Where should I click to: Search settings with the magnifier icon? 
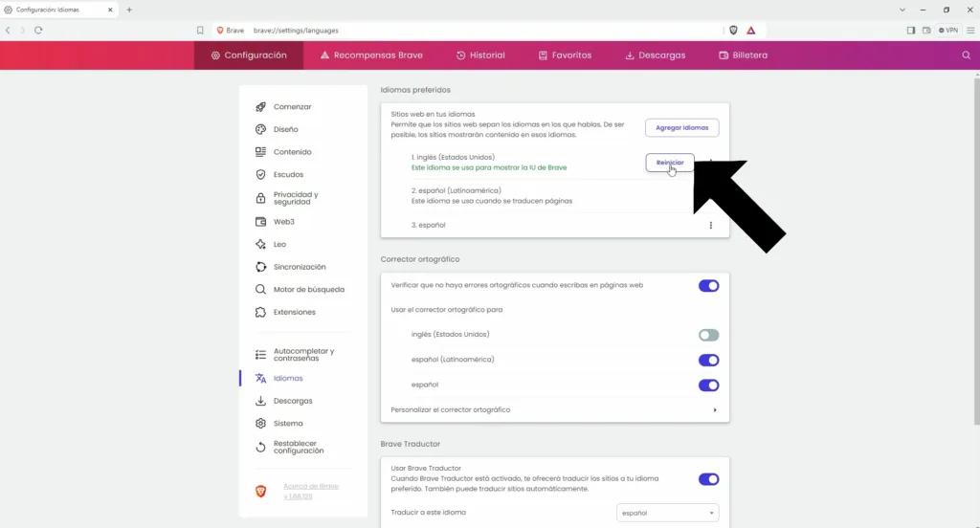(x=967, y=55)
